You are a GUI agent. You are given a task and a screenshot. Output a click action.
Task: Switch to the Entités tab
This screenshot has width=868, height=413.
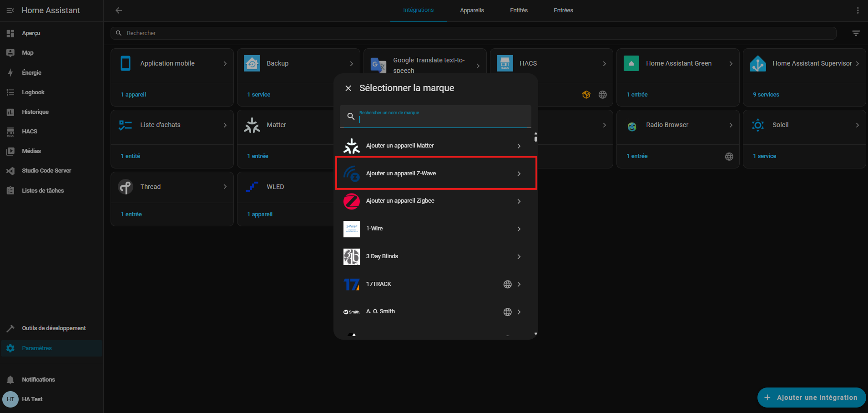click(519, 10)
